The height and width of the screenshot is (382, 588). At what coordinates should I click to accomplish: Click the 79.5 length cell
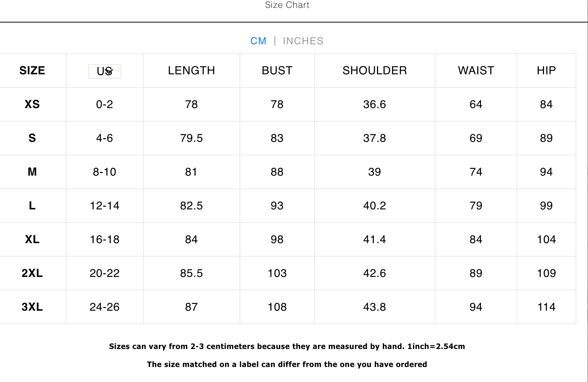191,138
